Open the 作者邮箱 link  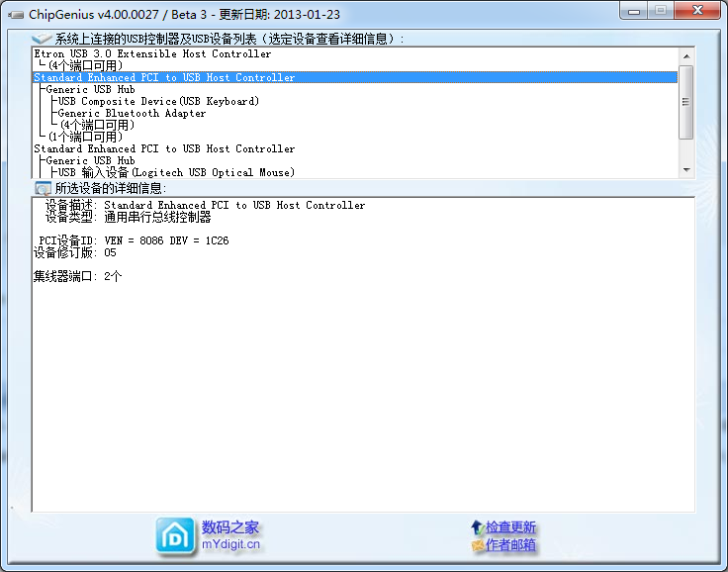[510, 544]
